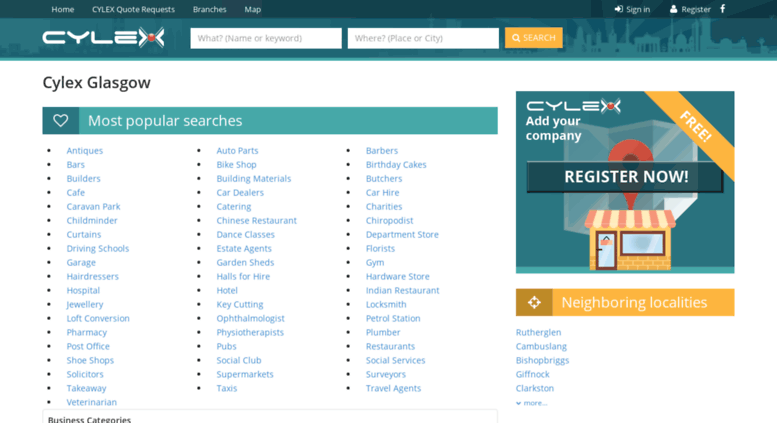The width and height of the screenshot is (777, 423).
Task: Click the crosshair icon beside Neighboring localities
Action: [534, 302]
